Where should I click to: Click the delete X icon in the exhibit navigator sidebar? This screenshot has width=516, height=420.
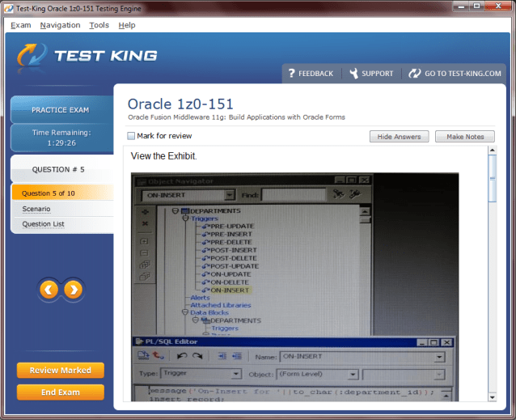[x=145, y=223]
